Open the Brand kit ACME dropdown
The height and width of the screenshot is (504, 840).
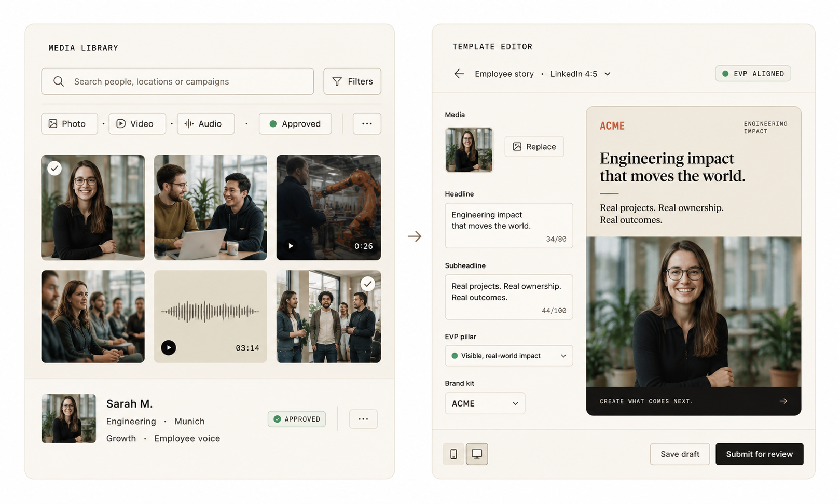point(485,403)
